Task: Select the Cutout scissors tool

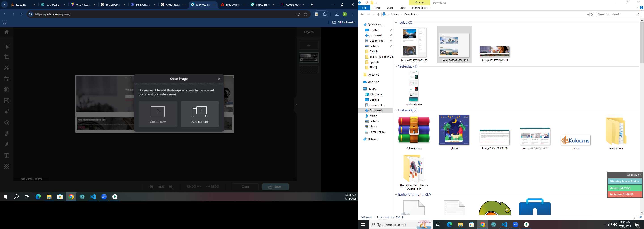Action: (7, 68)
